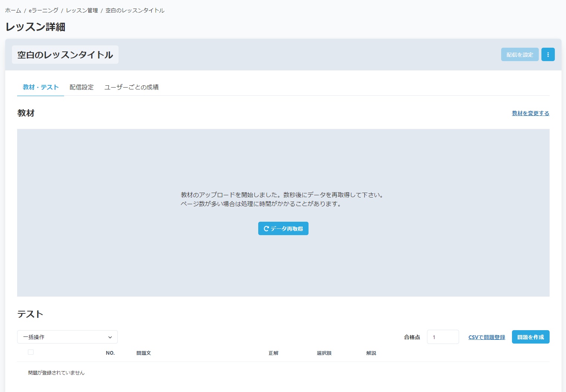The height and width of the screenshot is (392, 566).
Task: Click the 問題を作成 button
Action: [x=531, y=337]
